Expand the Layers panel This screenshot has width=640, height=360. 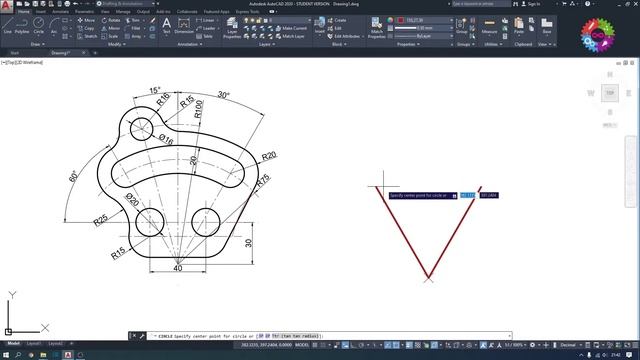click(x=266, y=44)
